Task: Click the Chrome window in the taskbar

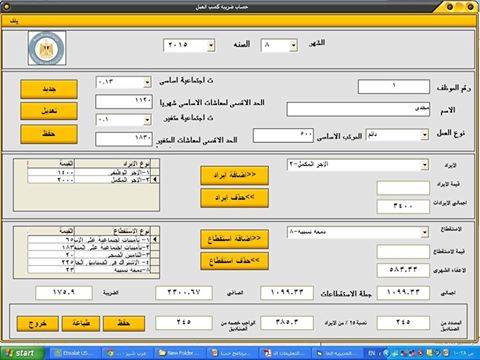Action: click(x=128, y=353)
